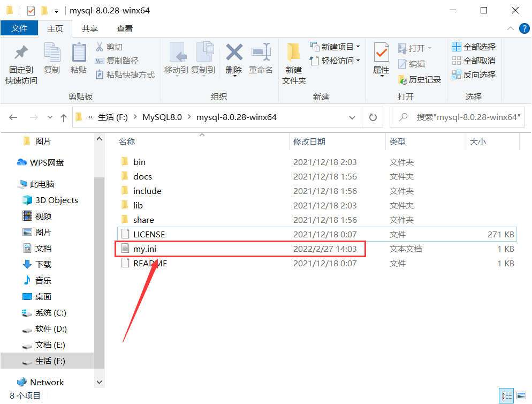532x404 pixels.
Task: Select the include folder
Action: point(147,191)
